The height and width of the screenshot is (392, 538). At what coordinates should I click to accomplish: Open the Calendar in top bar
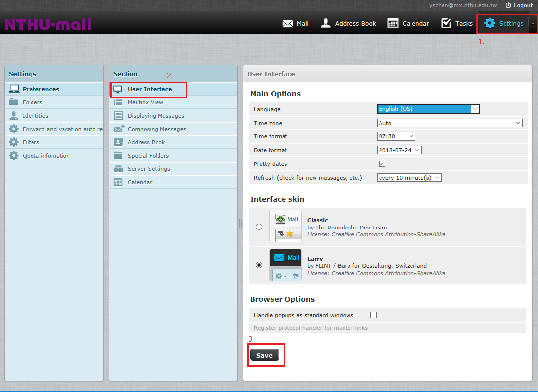click(393, 23)
